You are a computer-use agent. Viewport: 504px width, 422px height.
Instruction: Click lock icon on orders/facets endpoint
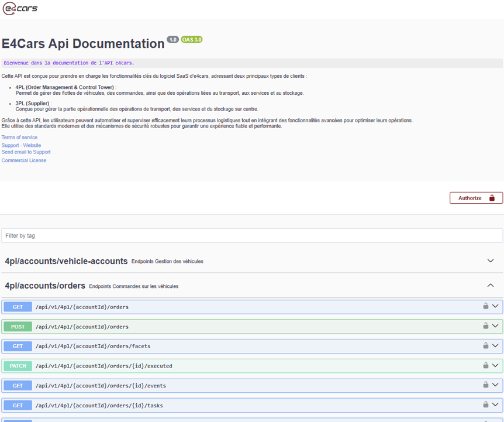(x=485, y=346)
